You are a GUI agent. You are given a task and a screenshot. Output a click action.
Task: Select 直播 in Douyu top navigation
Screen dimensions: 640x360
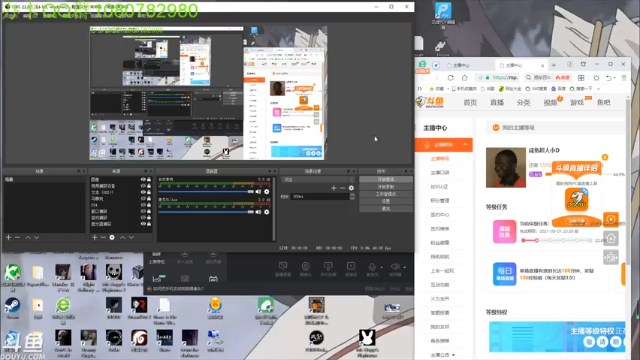click(497, 102)
